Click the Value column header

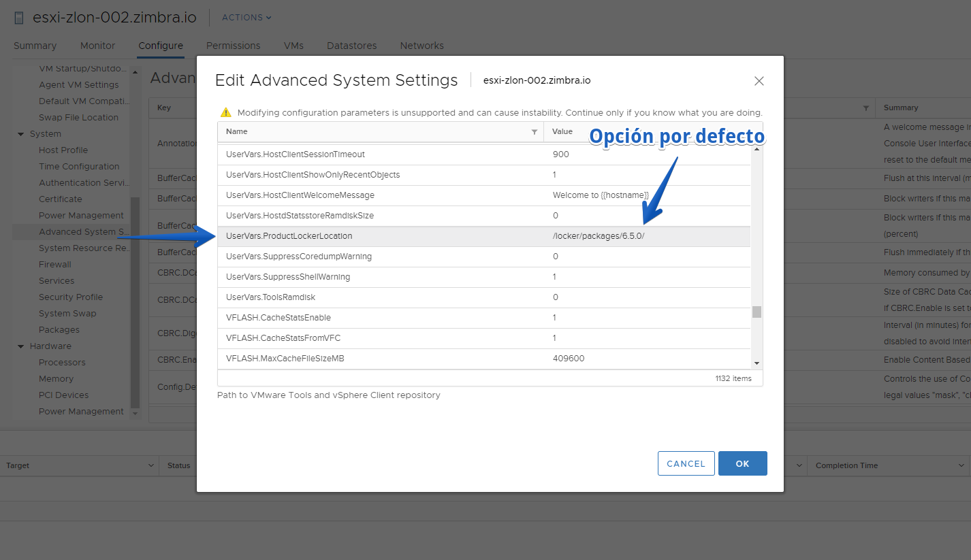point(562,132)
